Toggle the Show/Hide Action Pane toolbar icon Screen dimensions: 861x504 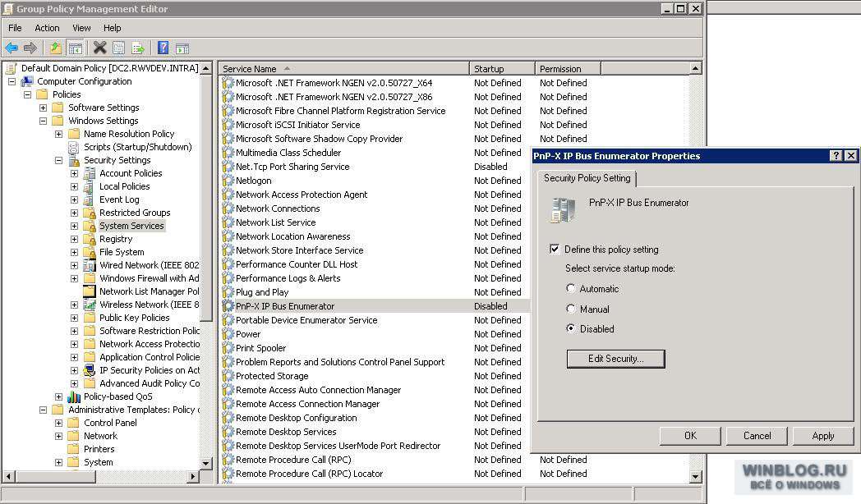pyautogui.click(x=182, y=48)
